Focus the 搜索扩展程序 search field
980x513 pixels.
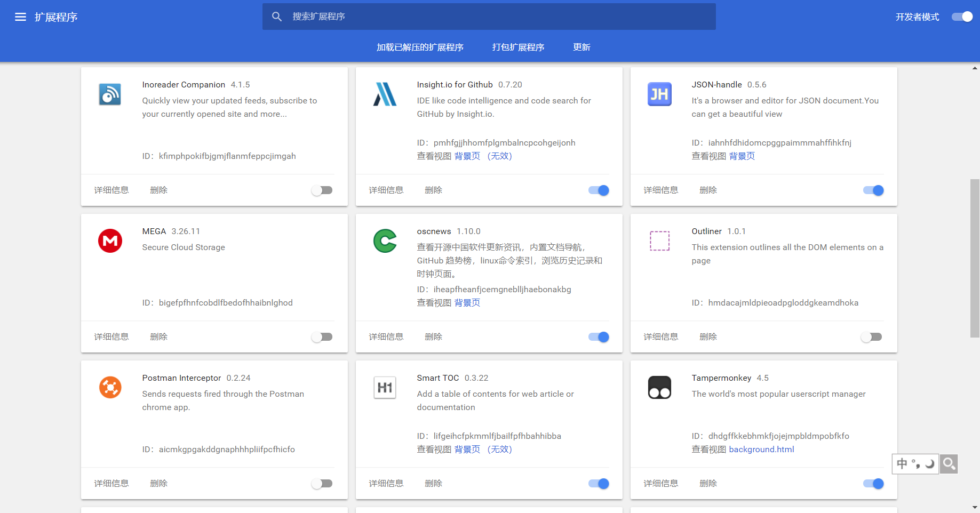(x=489, y=17)
